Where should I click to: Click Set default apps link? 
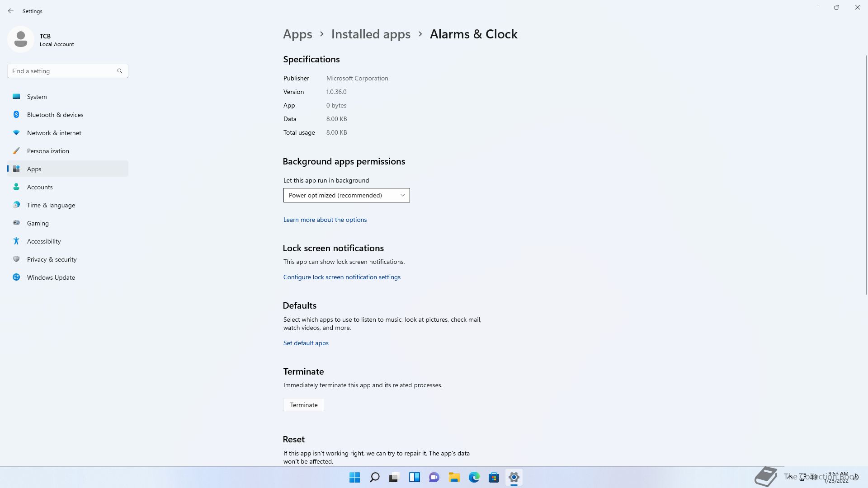click(x=306, y=343)
